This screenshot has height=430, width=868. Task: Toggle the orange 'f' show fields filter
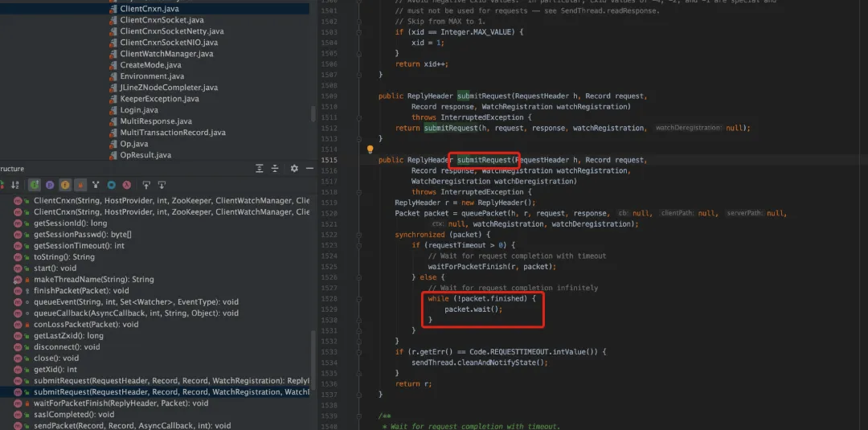pyautogui.click(x=65, y=185)
